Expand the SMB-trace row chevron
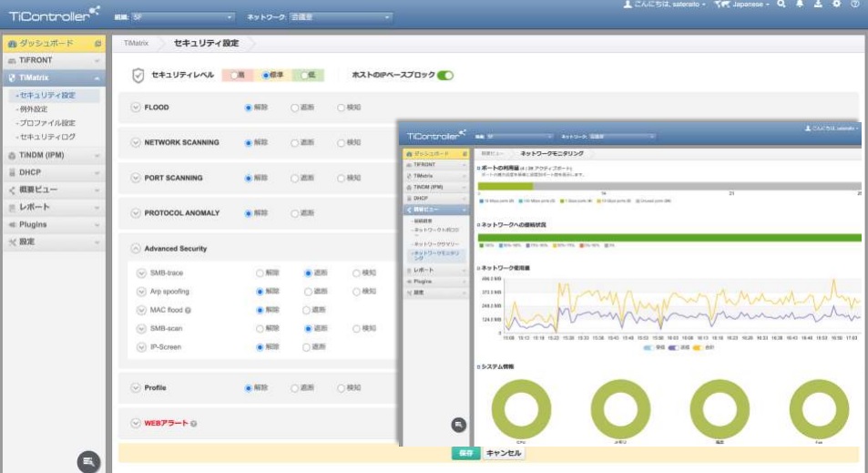 point(141,273)
